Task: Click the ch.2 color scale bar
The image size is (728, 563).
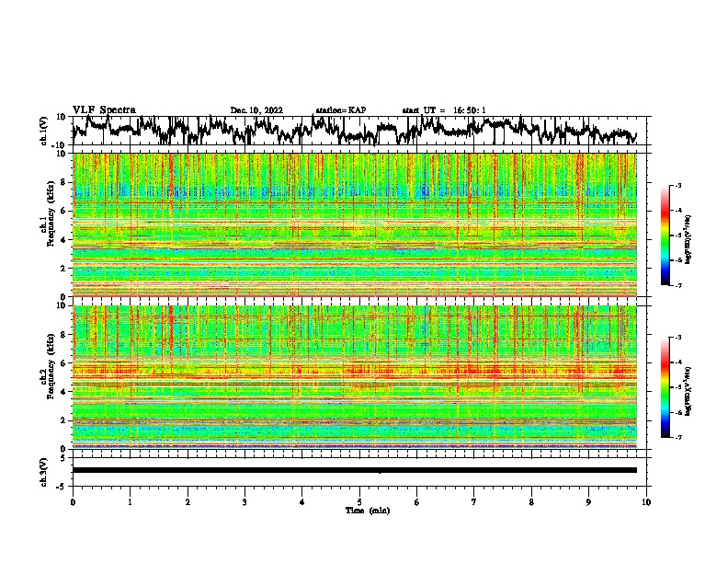Action: (x=665, y=387)
